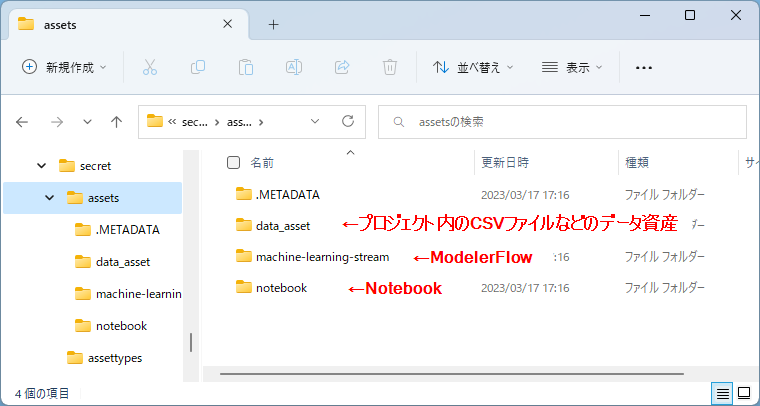
Task: Click in the assetsの検索 search box
Action: pos(562,122)
